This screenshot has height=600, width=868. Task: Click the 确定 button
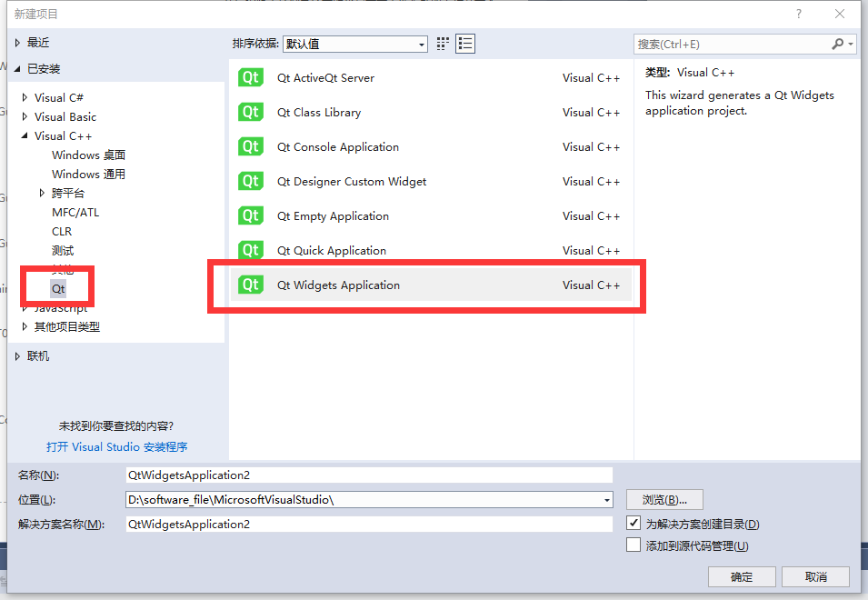click(742, 576)
